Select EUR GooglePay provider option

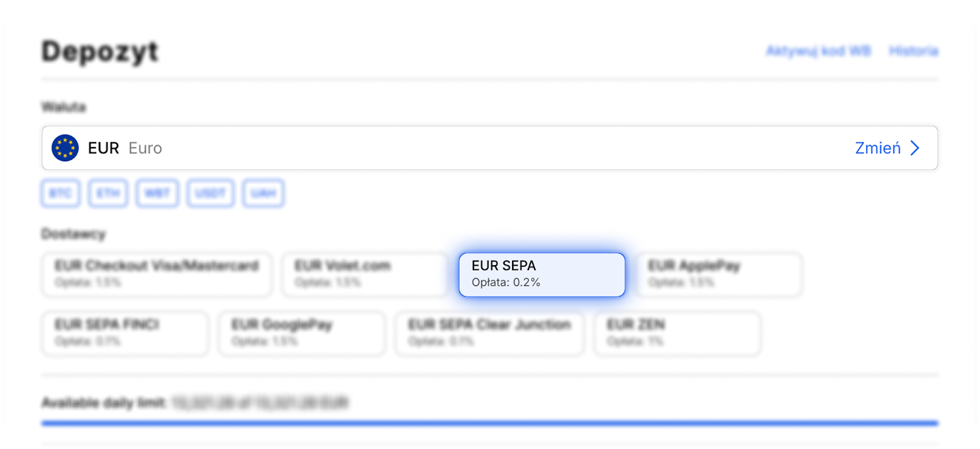302,333
